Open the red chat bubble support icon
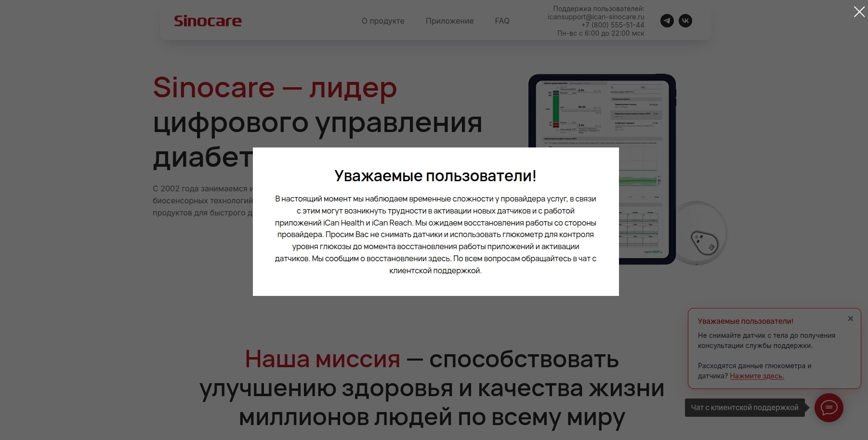This screenshot has height=440, width=868. [x=829, y=408]
